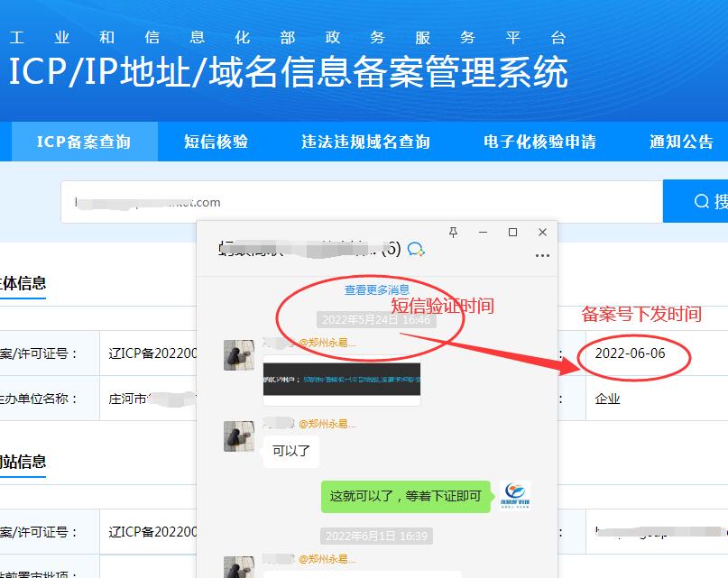
Task: Select the 电子化核验申请 tab
Action: (x=539, y=142)
